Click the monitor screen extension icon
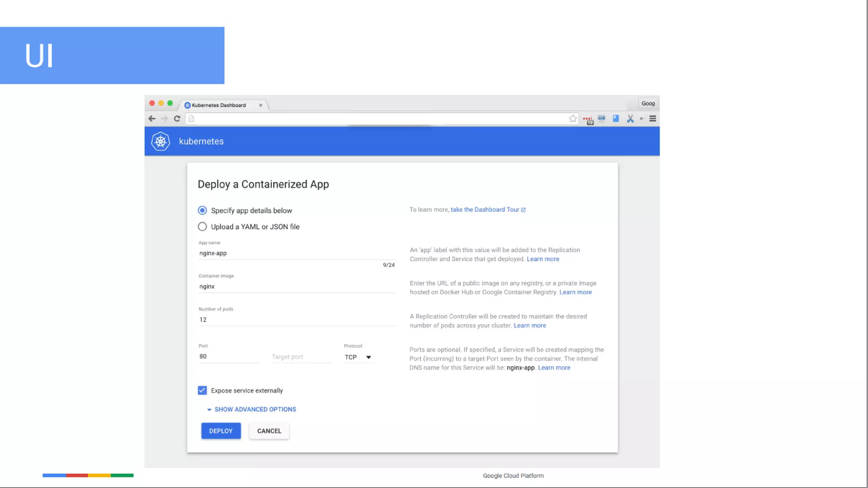868x488 pixels. tap(601, 119)
